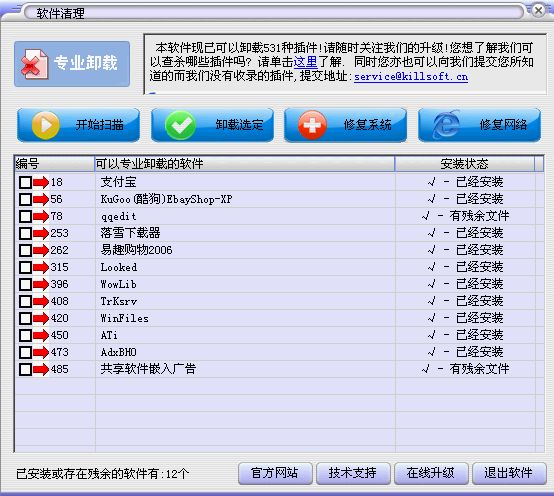Select the checkbox next to WinFiles

click(x=25, y=319)
